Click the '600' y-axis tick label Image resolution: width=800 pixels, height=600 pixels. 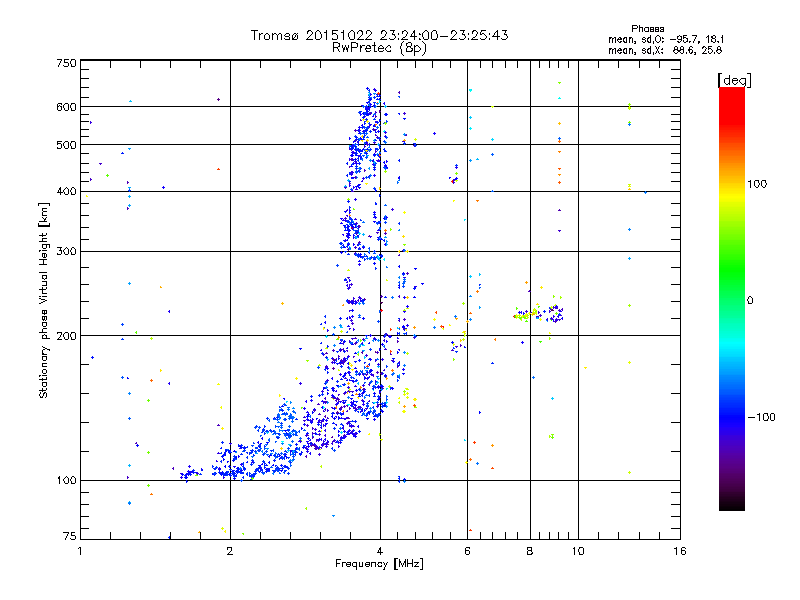coord(66,107)
